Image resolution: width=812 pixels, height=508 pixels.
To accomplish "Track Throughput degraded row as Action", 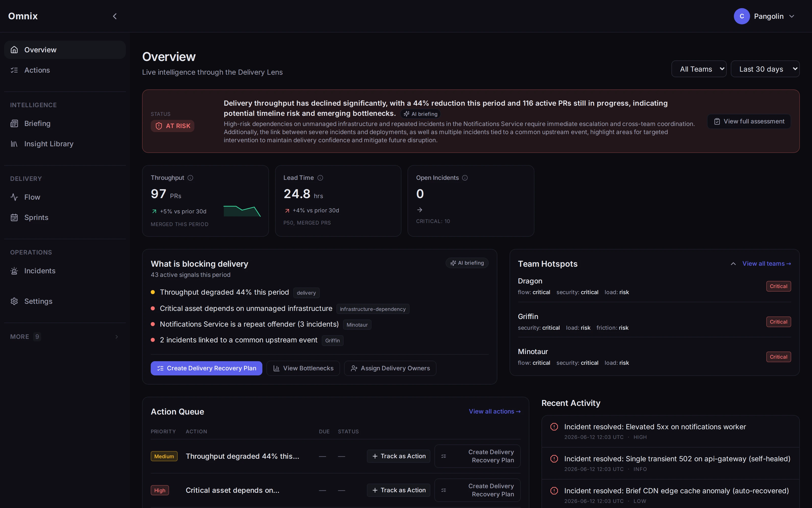I will 398,456.
